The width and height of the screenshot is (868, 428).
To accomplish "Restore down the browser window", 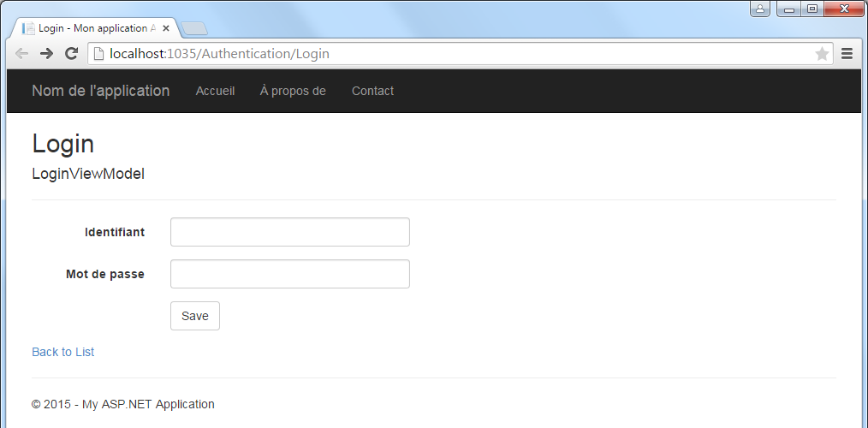I will (x=812, y=9).
